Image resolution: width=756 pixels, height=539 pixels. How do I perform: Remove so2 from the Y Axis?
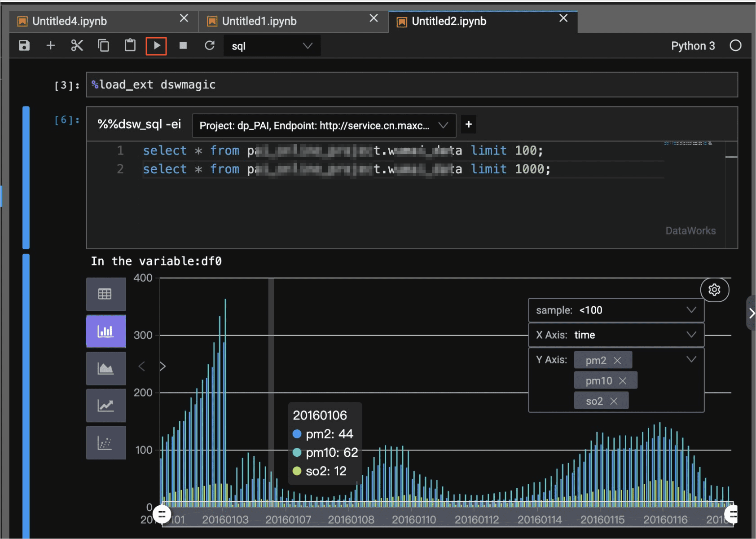pos(614,401)
